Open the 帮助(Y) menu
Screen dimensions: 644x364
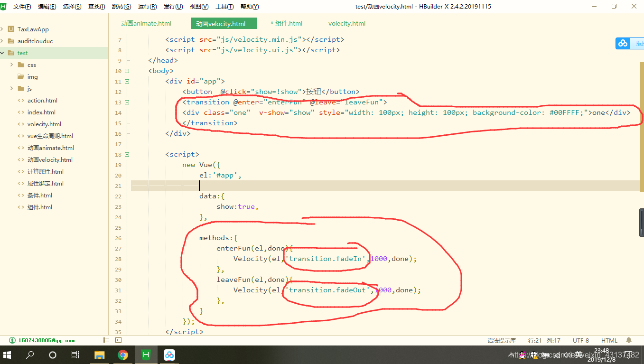(x=250, y=7)
